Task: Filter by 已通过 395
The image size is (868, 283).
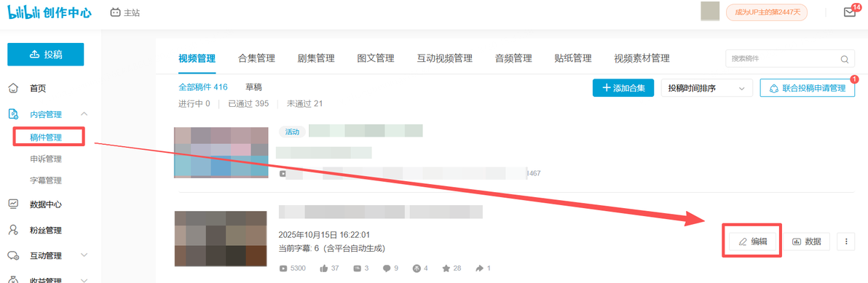Action: click(248, 103)
